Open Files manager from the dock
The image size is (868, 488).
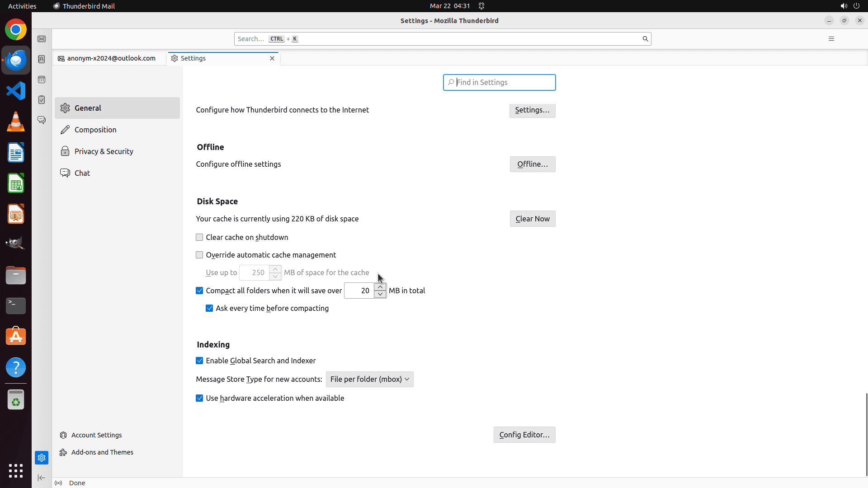pyautogui.click(x=16, y=275)
